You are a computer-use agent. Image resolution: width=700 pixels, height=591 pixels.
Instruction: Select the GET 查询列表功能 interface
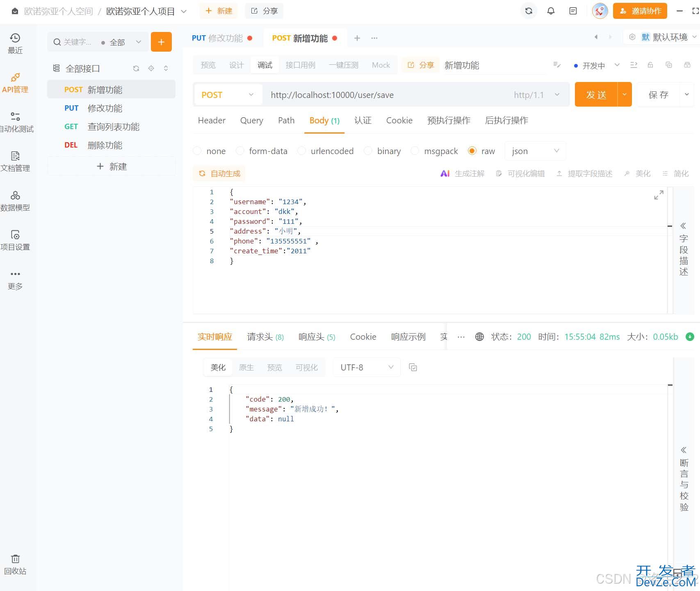point(111,127)
